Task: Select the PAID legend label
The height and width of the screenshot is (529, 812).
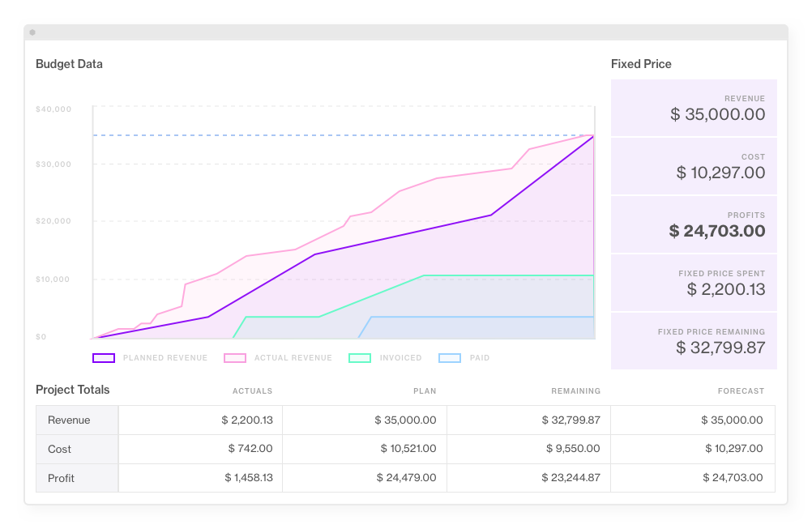Action: tap(480, 358)
